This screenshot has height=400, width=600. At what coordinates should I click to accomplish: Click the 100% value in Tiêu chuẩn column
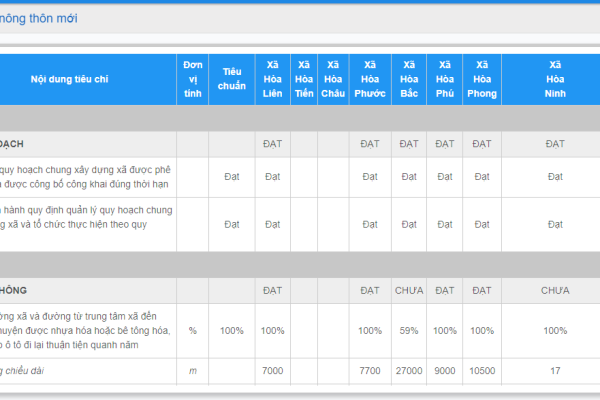click(x=232, y=331)
